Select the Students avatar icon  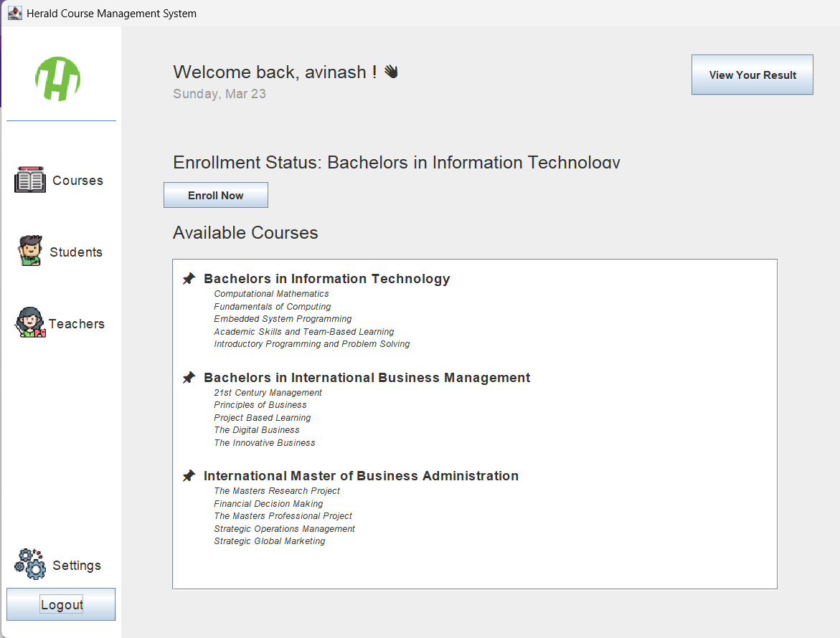(x=29, y=252)
